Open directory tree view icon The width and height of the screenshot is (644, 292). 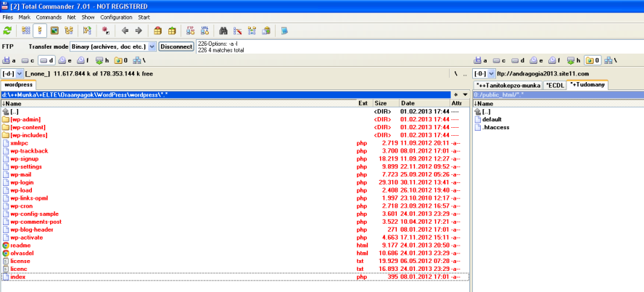(x=69, y=31)
